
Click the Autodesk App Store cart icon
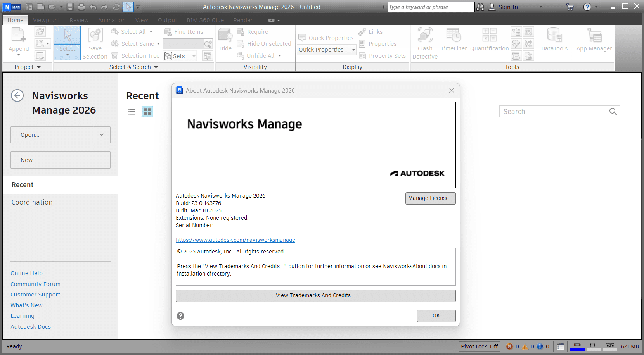click(570, 7)
